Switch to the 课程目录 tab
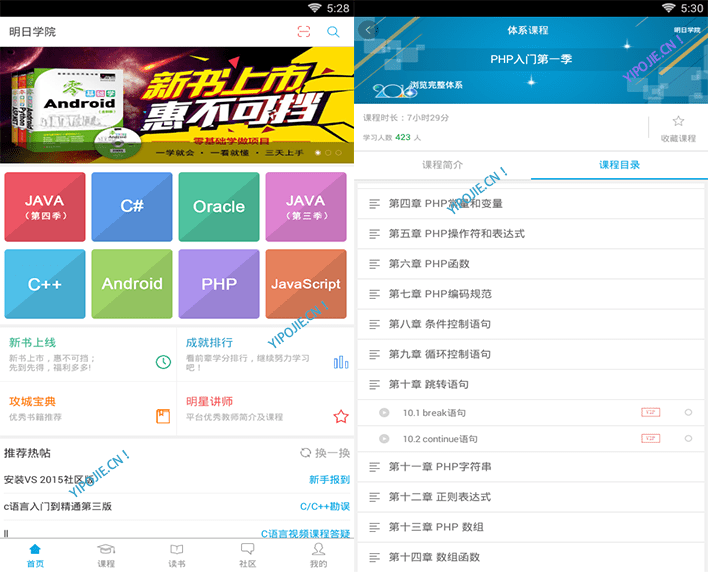708x572 pixels. pyautogui.click(x=620, y=165)
